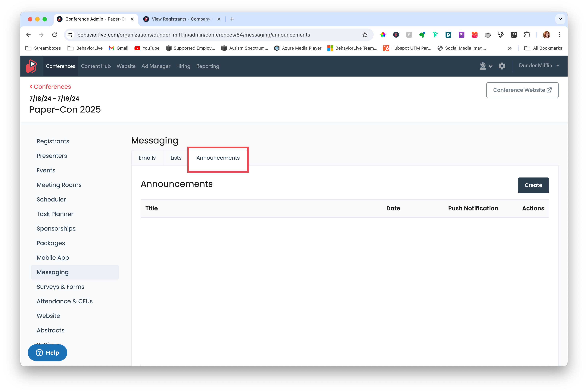Open the YouTube bookmark
Viewport: 588px width, 391px height.
[147, 48]
